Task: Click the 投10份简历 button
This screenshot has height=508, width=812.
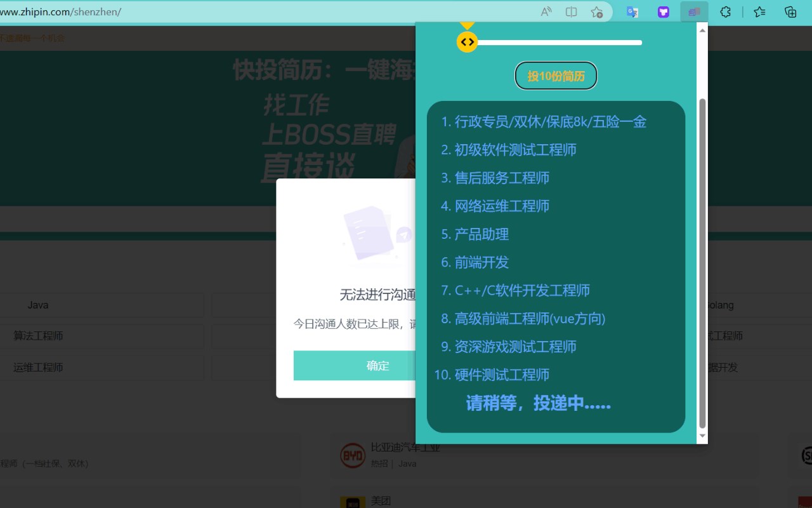Action: pos(556,76)
